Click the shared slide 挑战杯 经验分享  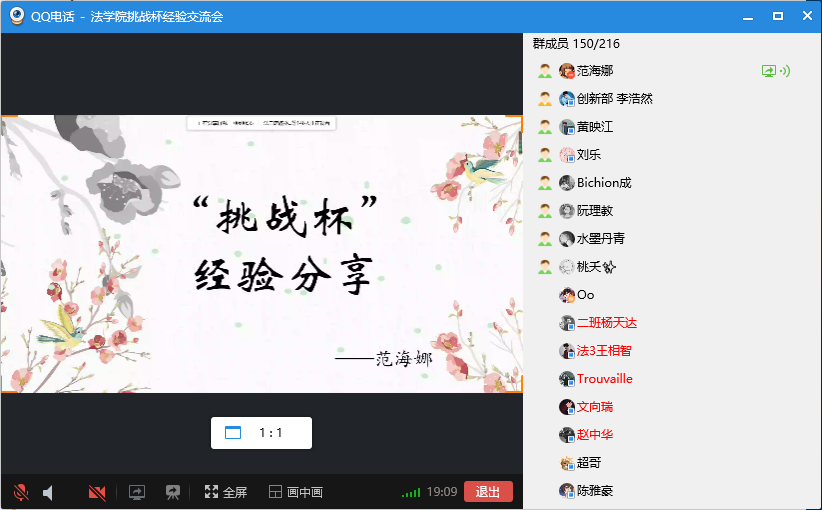(x=261, y=253)
